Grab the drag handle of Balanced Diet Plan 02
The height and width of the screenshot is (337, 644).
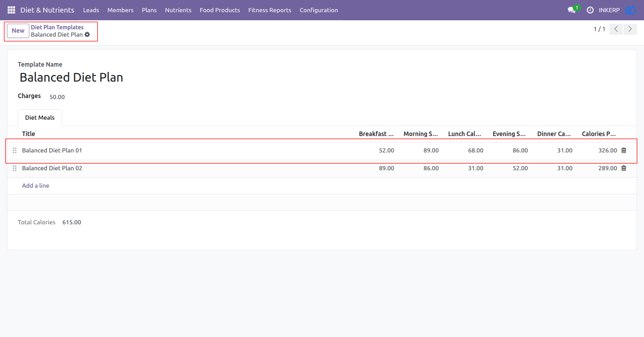click(x=15, y=168)
